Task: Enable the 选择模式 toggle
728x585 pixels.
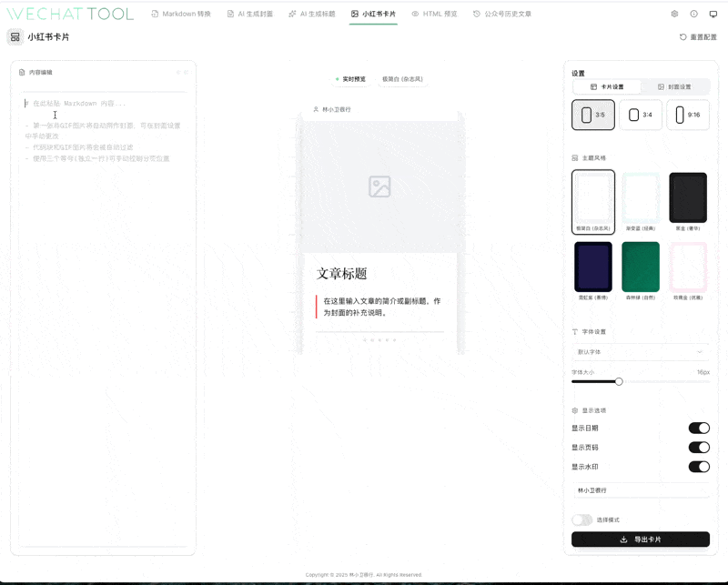Action: (581, 519)
